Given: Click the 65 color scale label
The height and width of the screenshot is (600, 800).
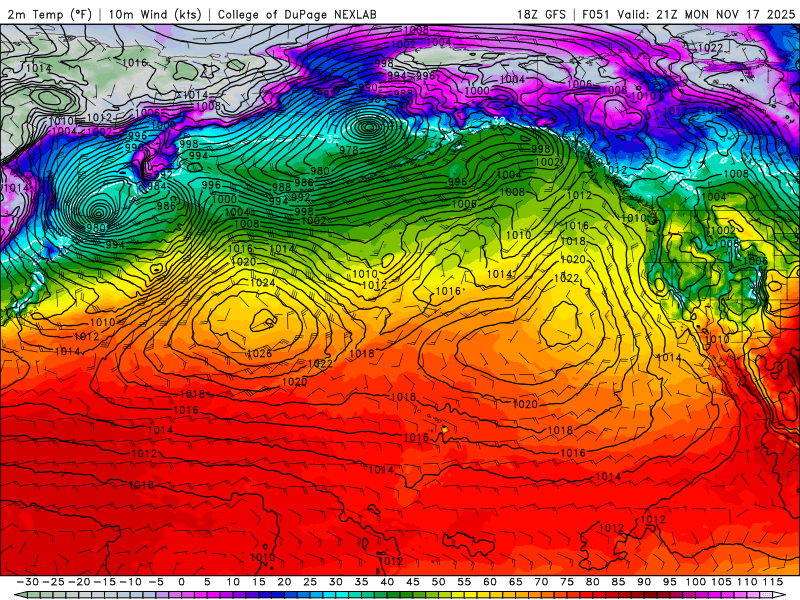Looking at the screenshot, I should point(515,582).
